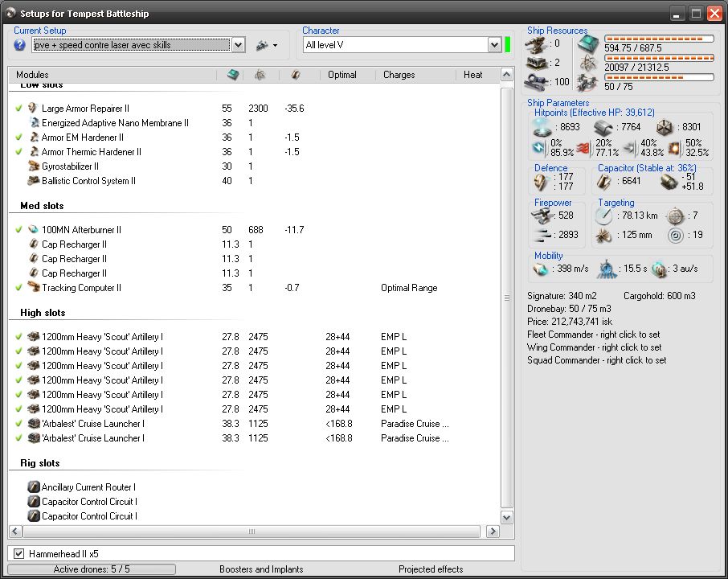Screen dimensions: 728x579
Task: Open the Character selection dropdown
Action: 493,45
